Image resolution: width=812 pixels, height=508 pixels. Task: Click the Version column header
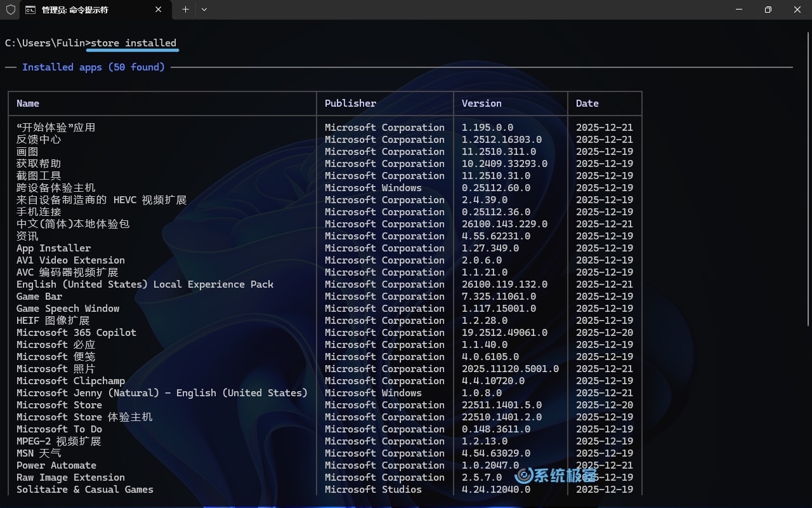481,104
